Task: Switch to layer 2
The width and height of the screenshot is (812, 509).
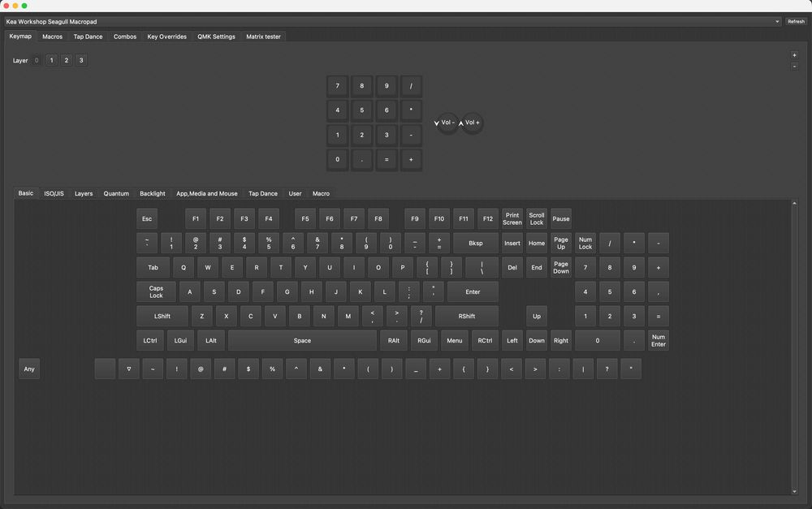Action: pos(67,61)
